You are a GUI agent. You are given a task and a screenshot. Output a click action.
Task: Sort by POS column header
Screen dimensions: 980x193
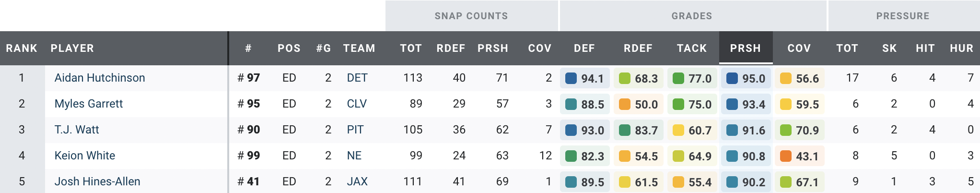(289, 48)
